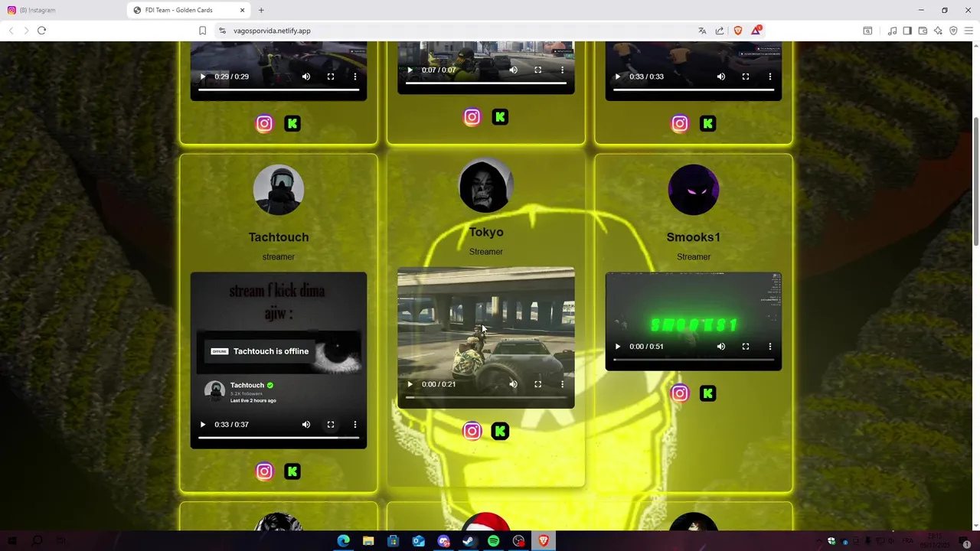The height and width of the screenshot is (551, 980).
Task: Mute the Smooks1 video
Action: [721, 347]
